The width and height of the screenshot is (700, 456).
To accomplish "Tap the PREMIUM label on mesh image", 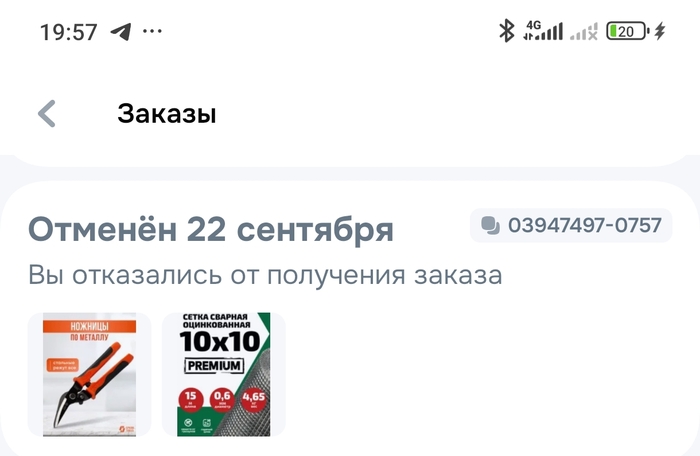I will point(214,366).
